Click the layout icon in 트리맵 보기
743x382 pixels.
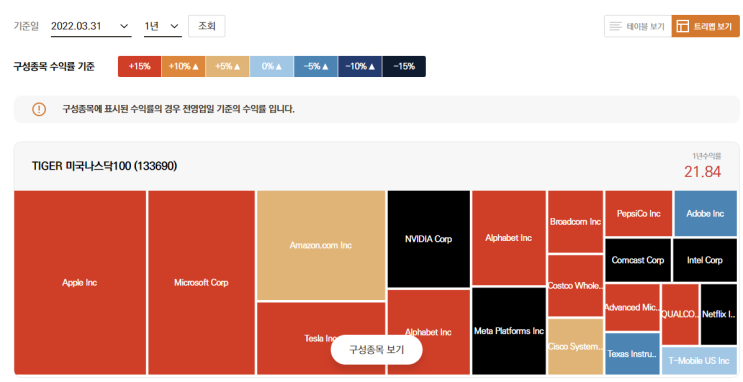683,26
